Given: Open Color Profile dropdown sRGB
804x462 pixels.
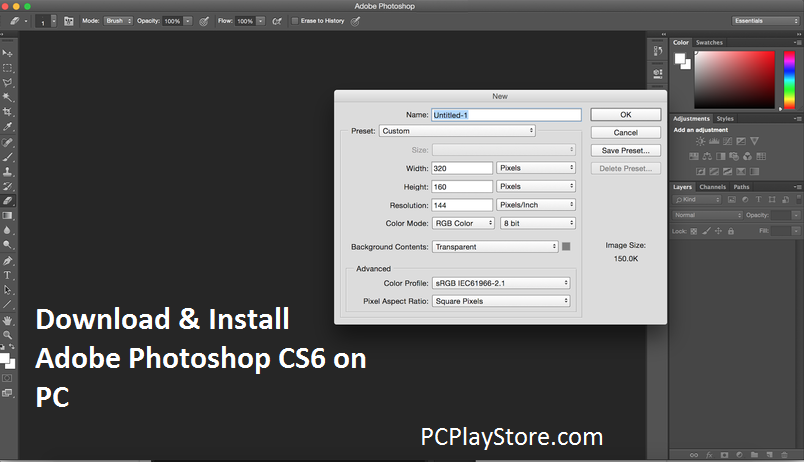Looking at the screenshot, I should (501, 283).
